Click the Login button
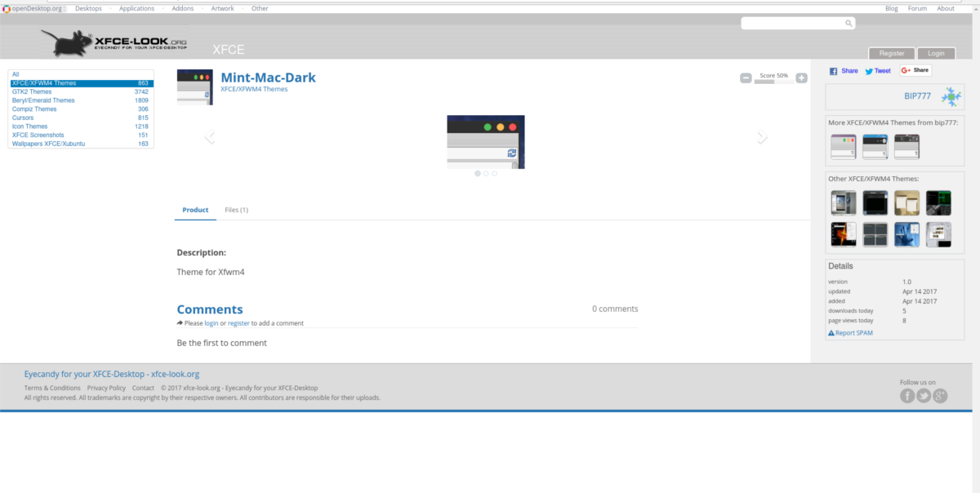980x493 pixels. [x=936, y=53]
